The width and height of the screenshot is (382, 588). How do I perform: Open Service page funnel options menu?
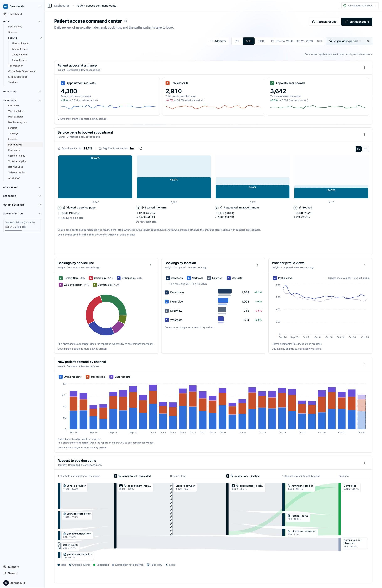click(x=365, y=134)
